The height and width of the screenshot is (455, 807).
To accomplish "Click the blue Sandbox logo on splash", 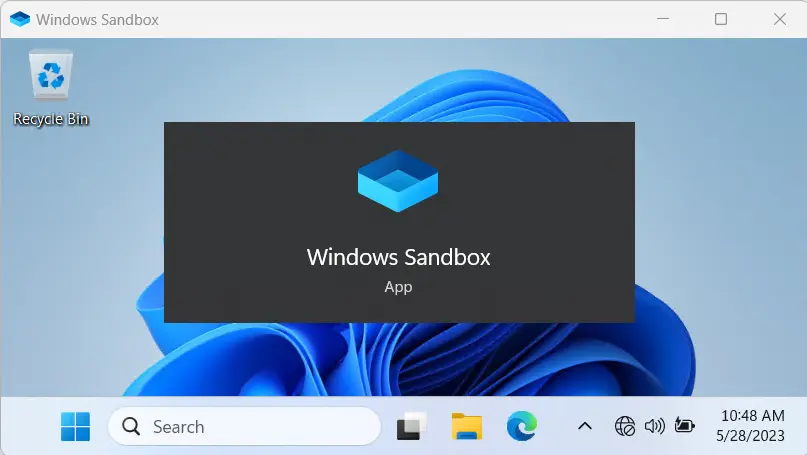I will 398,181.
